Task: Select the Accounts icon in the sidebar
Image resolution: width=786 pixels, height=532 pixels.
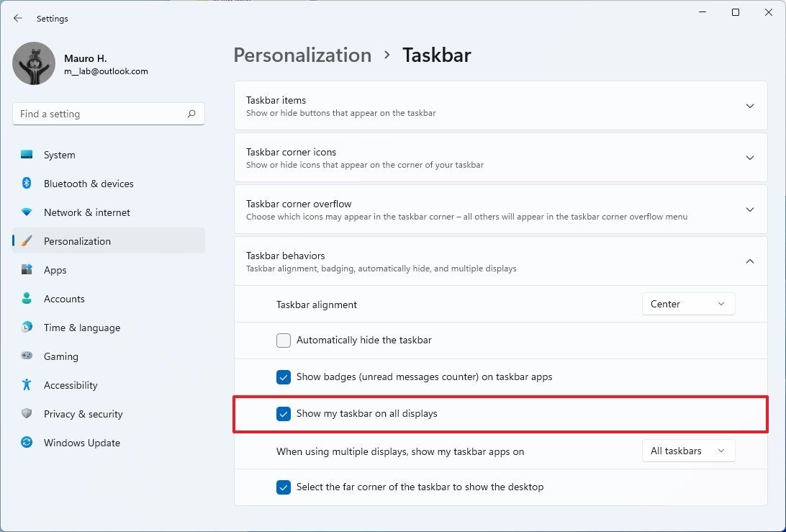Action: [x=26, y=299]
